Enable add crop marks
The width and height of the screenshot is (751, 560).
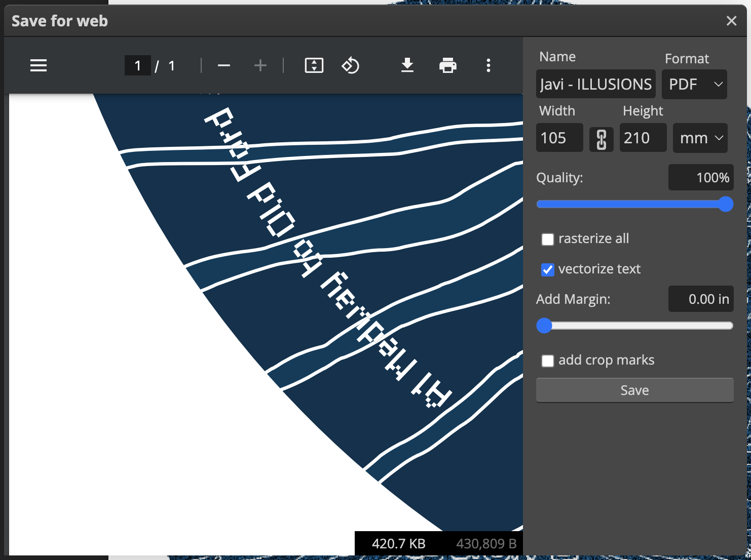pos(547,361)
